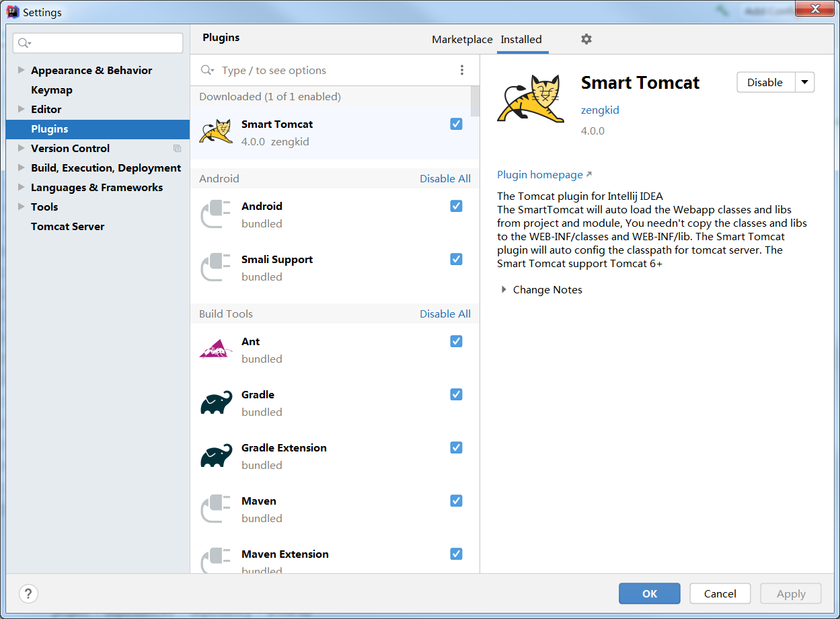Click the large Smart Tomcat logo in details
This screenshot has height=619, width=840.
click(x=529, y=98)
